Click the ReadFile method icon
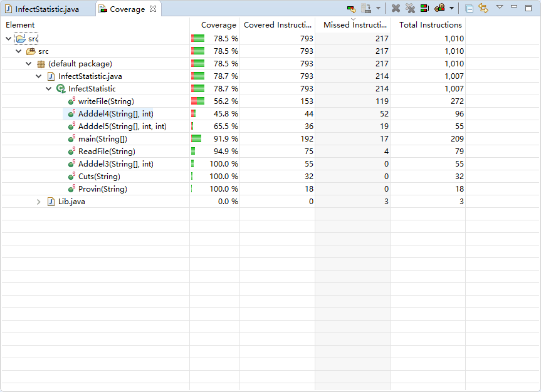 coord(71,151)
